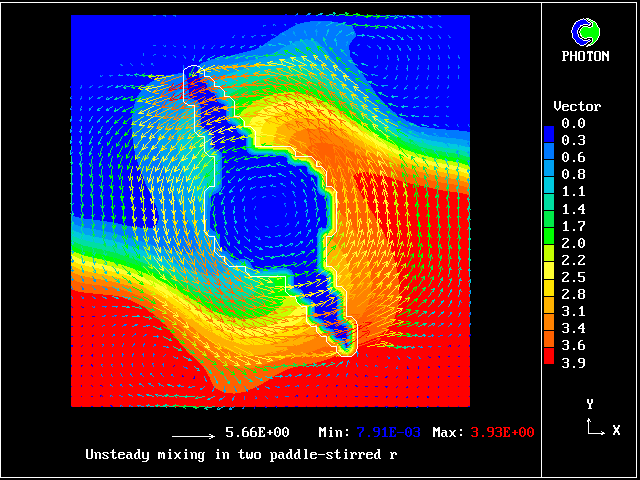
Task: Click the 5.66E+00 vector scale value
Action: pos(257,432)
